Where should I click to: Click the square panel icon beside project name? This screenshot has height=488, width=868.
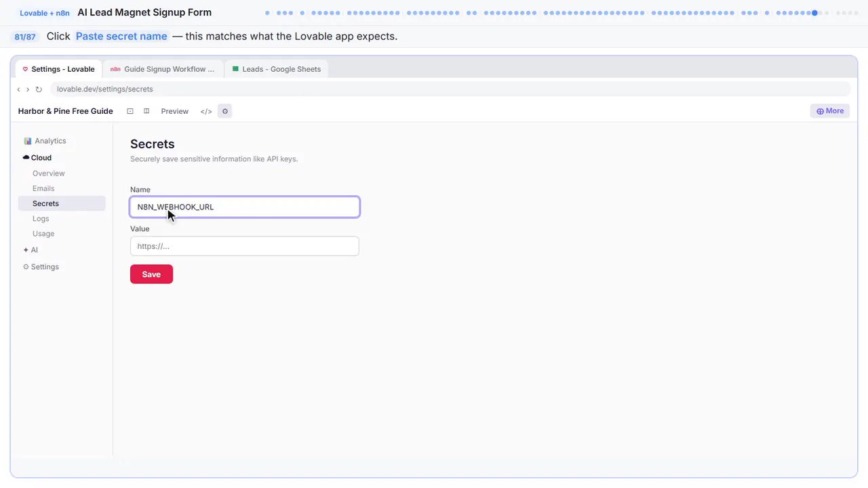click(x=130, y=111)
